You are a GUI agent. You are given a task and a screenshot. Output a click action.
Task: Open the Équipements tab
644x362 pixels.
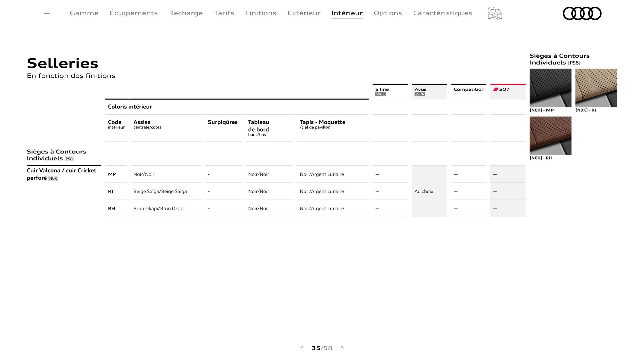pos(133,13)
